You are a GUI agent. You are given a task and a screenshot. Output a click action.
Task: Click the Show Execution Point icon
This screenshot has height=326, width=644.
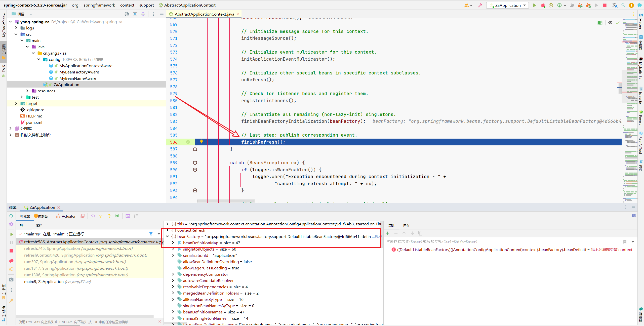83,216
